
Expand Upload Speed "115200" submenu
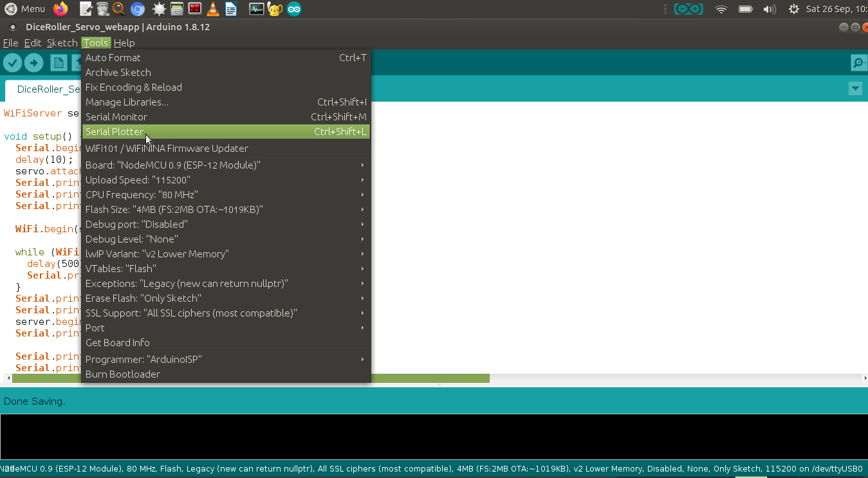226,180
